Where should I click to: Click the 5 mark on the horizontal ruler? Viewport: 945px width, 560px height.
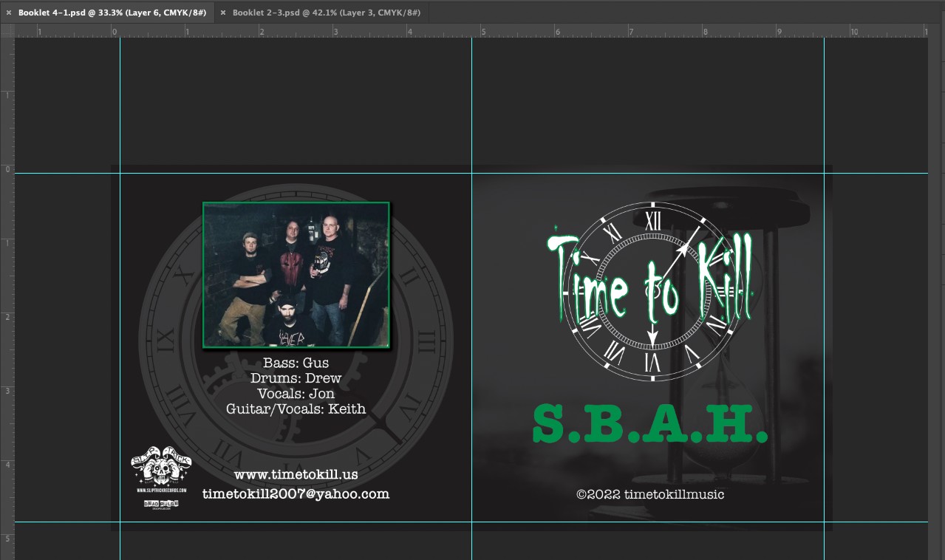click(x=483, y=32)
